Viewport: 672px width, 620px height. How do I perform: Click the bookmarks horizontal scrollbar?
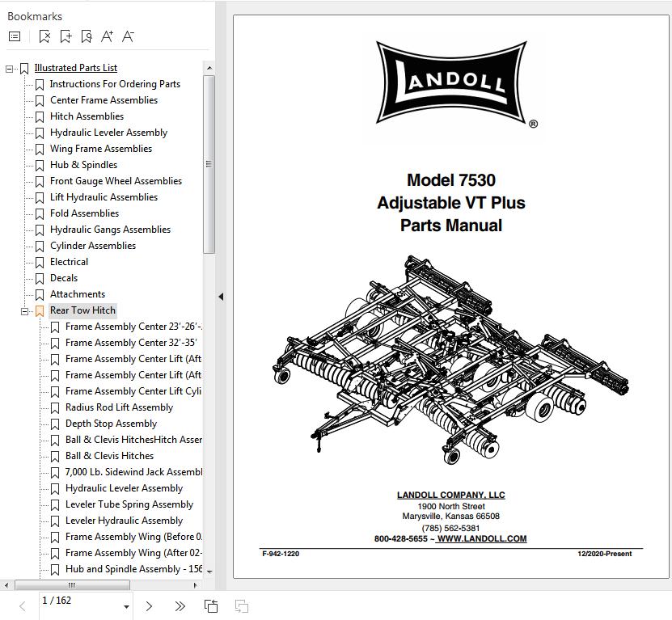(x=71, y=584)
